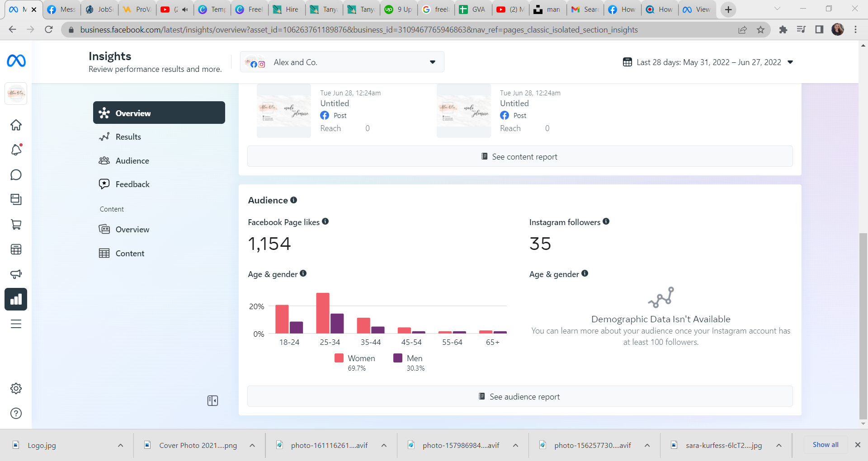Viewport: 868px width, 461px height.
Task: Open the Settings gear icon
Action: [x=16, y=388]
